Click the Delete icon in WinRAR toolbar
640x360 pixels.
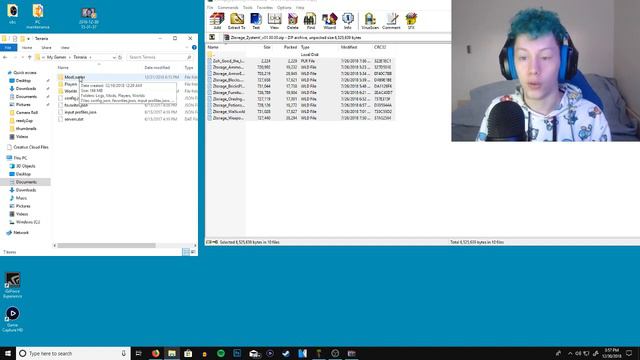(x=293, y=20)
